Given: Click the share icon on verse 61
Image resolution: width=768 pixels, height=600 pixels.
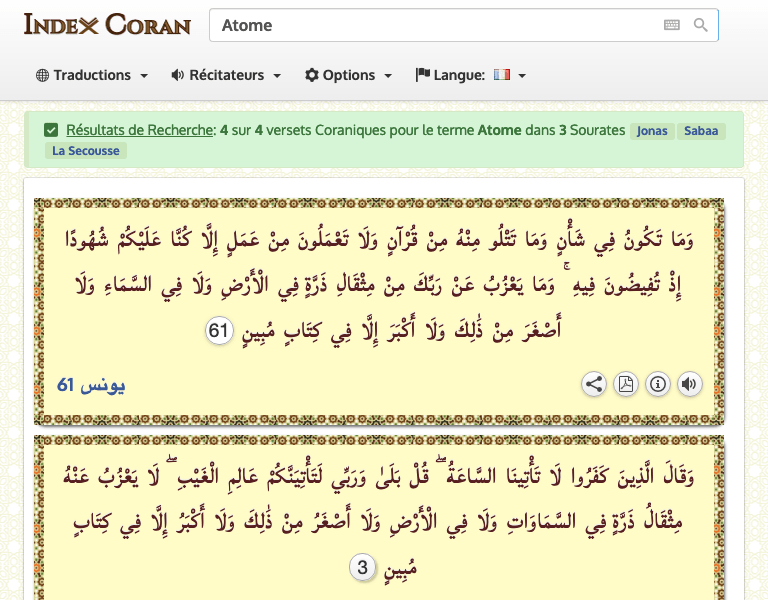Looking at the screenshot, I should click(594, 384).
